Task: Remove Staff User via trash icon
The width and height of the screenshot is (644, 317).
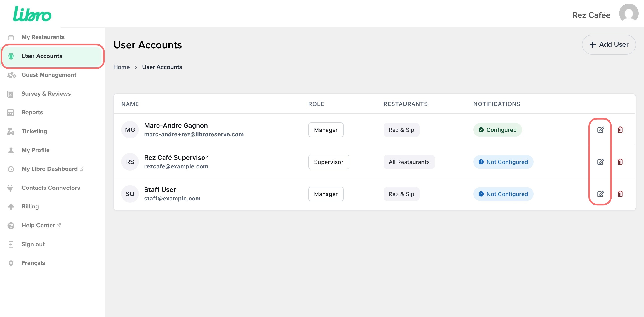Action: (x=620, y=194)
